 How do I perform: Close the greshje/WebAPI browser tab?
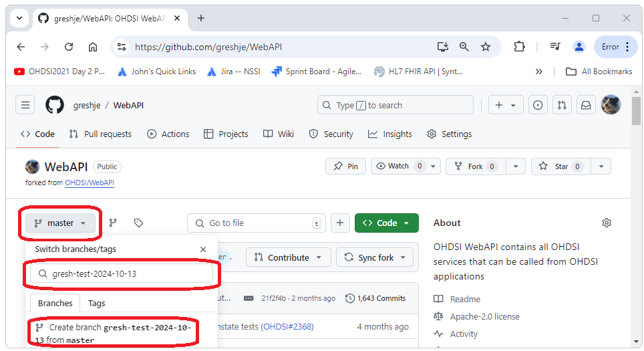point(177,18)
